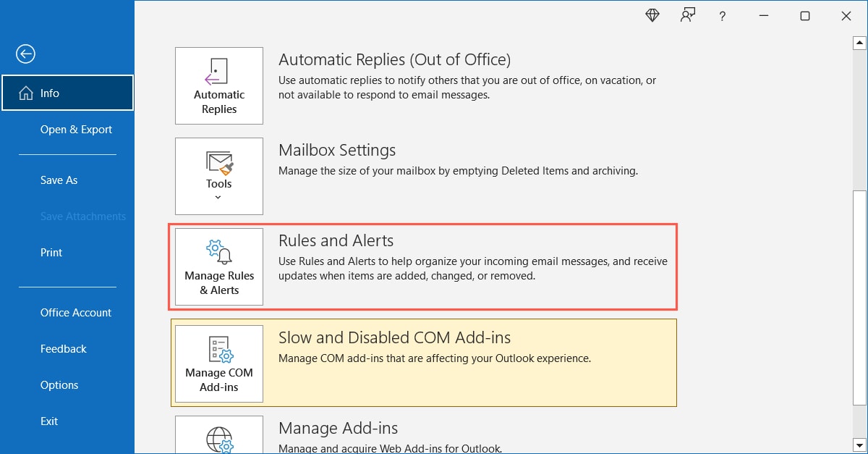Viewport: 868px width, 454px height.
Task: Click the home icon next to Info
Action: pos(27,93)
